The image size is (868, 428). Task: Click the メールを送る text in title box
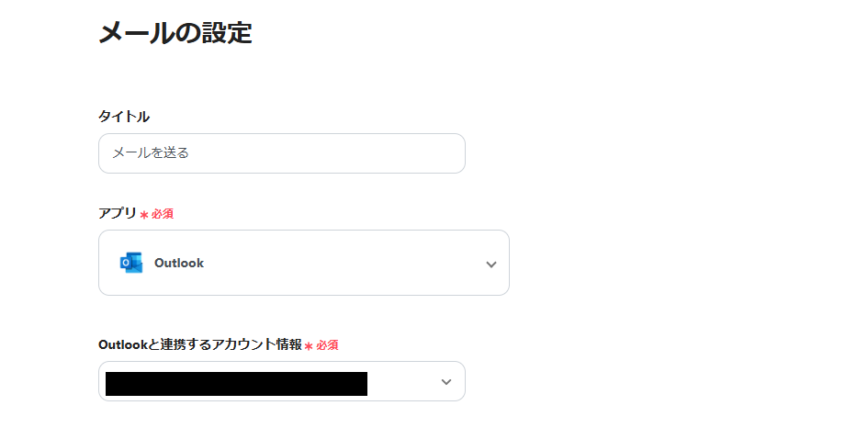tap(151, 153)
